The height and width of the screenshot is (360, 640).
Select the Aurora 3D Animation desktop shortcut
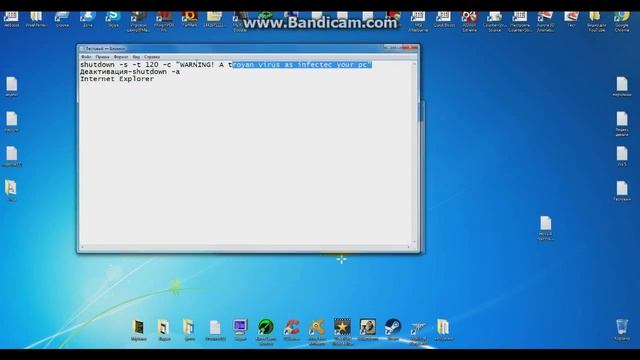tap(545, 21)
